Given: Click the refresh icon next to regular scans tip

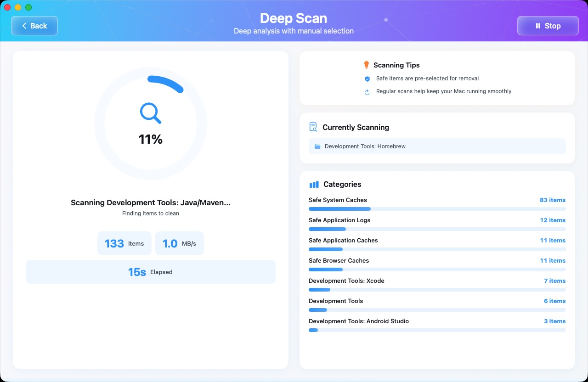Looking at the screenshot, I should coord(367,92).
